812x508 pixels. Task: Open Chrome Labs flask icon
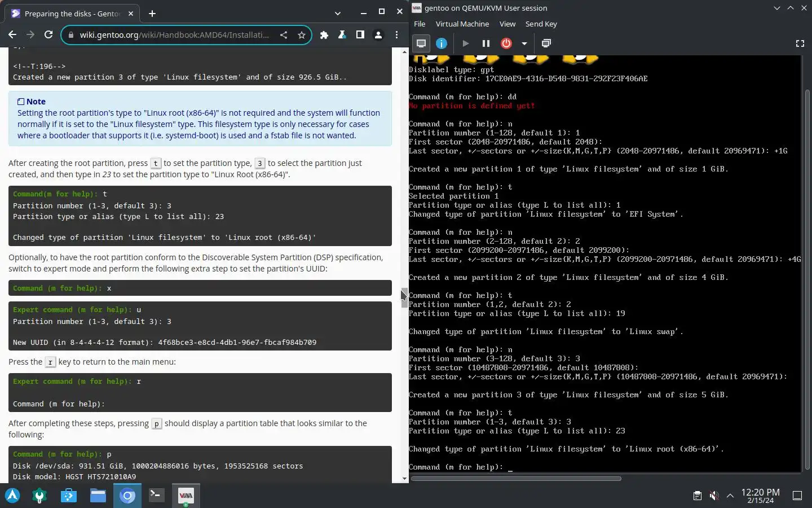[x=342, y=35]
